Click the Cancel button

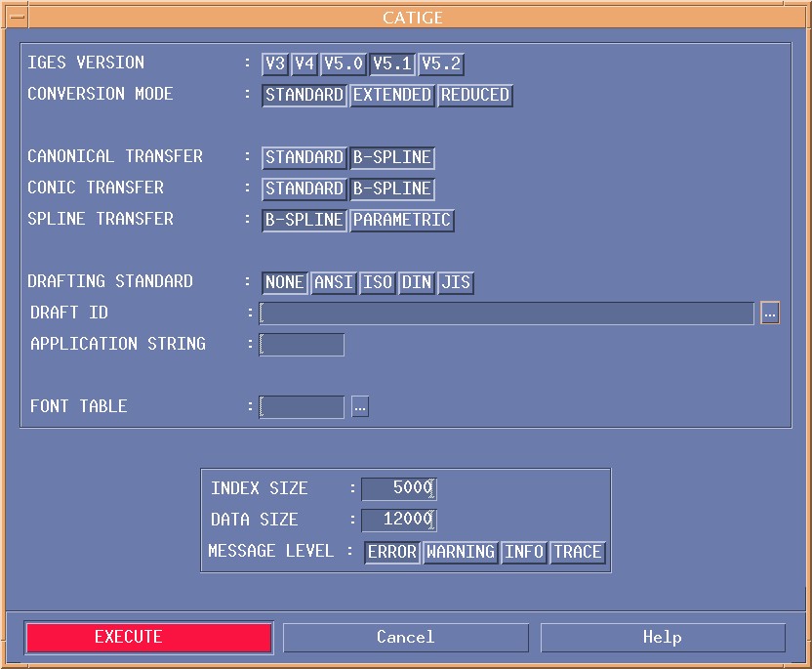[x=405, y=638]
